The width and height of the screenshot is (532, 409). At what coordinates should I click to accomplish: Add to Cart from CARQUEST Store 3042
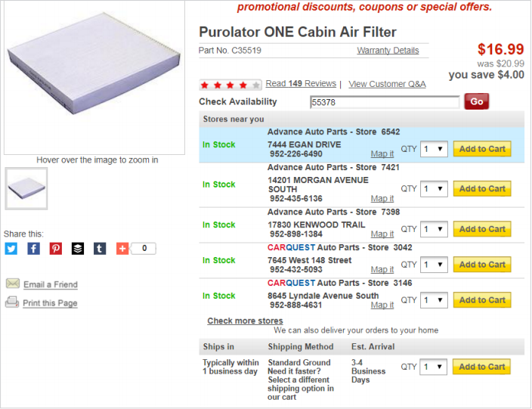pyautogui.click(x=482, y=265)
